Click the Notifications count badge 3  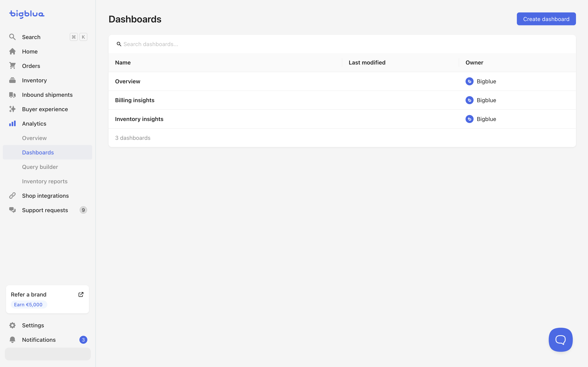[83, 340]
